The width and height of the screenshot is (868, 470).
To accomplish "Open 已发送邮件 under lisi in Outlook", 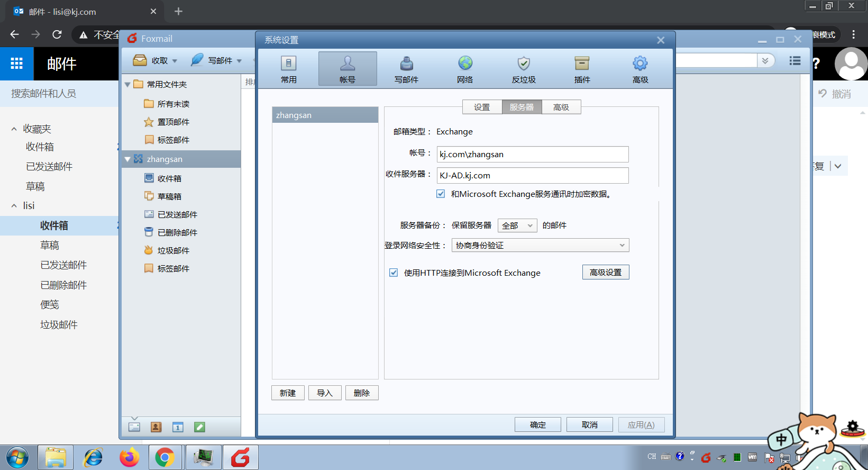I will pyautogui.click(x=63, y=265).
